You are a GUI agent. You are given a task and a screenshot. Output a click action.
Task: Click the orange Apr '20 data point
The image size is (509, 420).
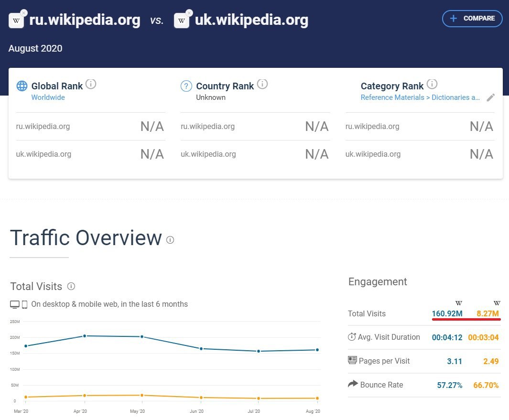pyautogui.click(x=85, y=395)
